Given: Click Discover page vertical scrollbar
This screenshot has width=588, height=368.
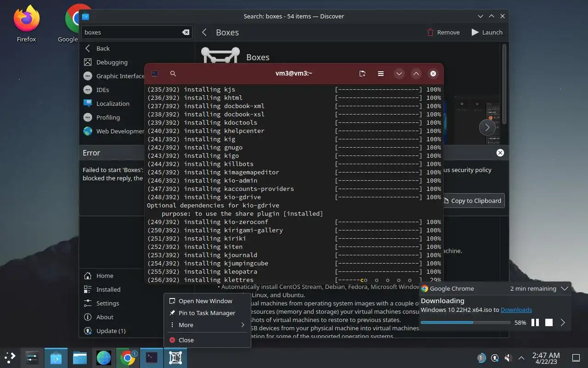Looking at the screenshot, I should coord(505,84).
